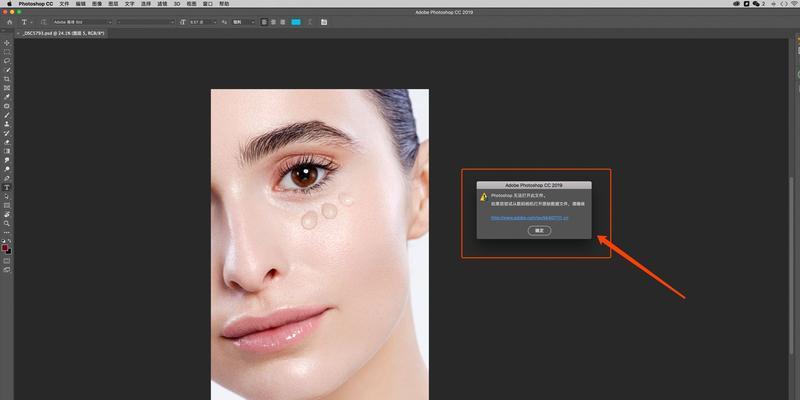Open the 3D menu

[177, 4]
